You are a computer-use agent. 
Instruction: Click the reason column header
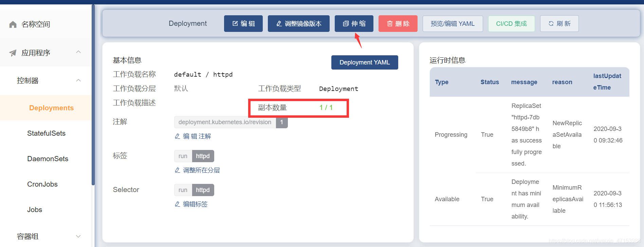tap(562, 82)
